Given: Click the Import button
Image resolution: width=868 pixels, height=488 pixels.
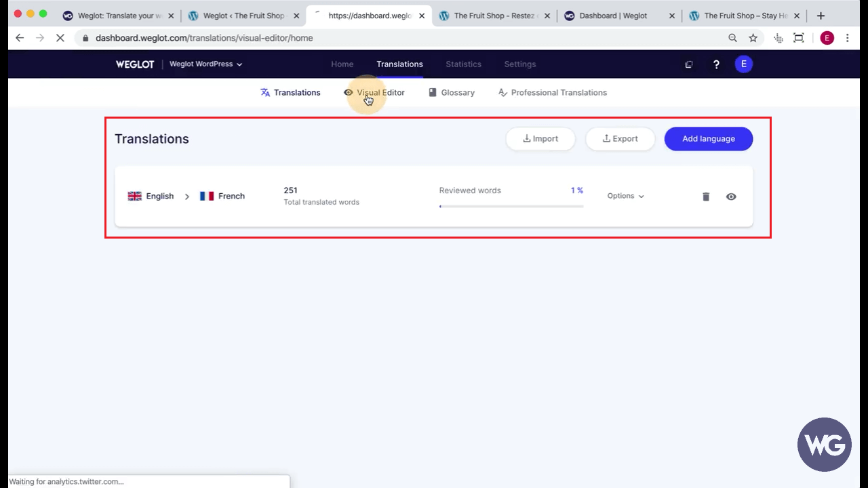Looking at the screenshot, I should tap(540, 139).
